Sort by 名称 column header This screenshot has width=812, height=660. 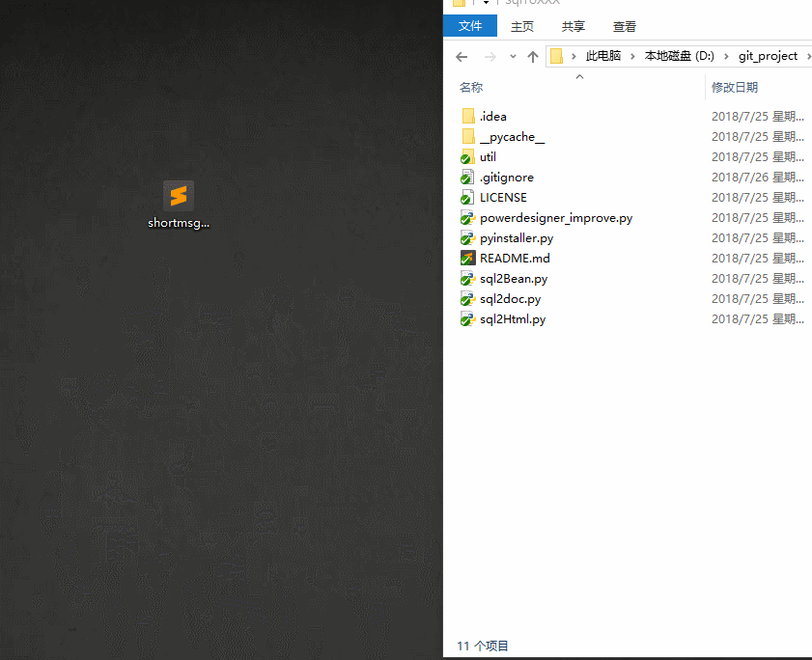coord(471,87)
